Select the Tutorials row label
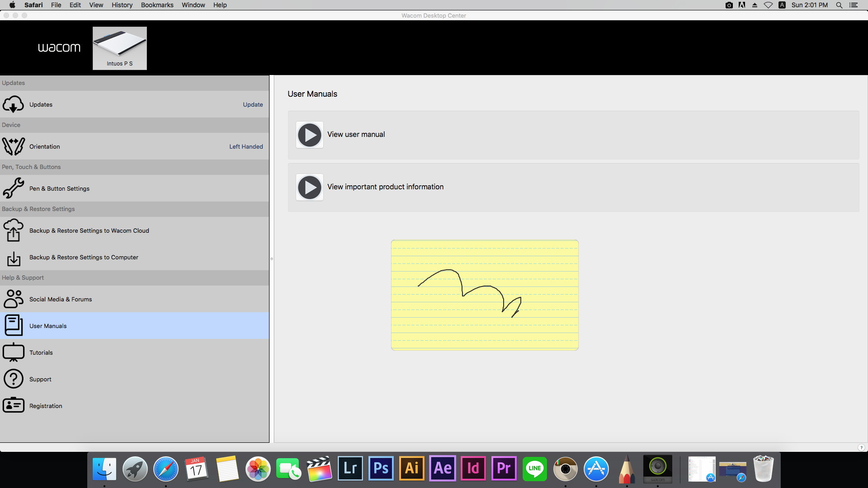 41,352
